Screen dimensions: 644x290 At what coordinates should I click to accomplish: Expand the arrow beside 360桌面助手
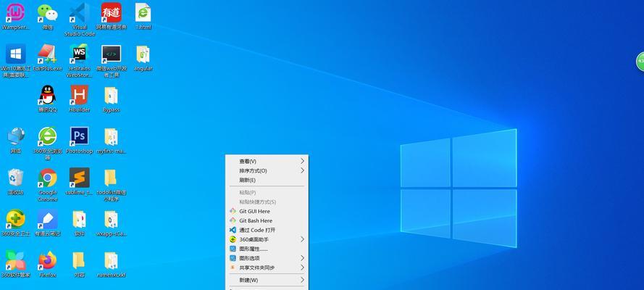303,239
